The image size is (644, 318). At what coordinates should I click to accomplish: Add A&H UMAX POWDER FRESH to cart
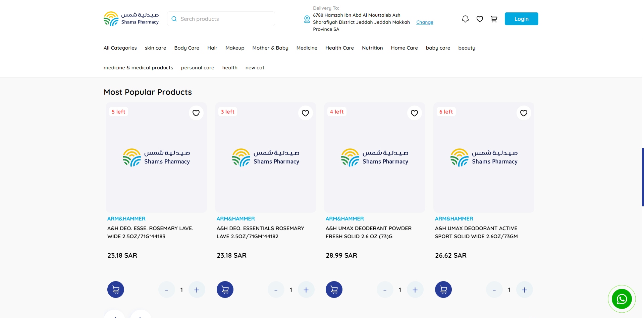point(334,290)
